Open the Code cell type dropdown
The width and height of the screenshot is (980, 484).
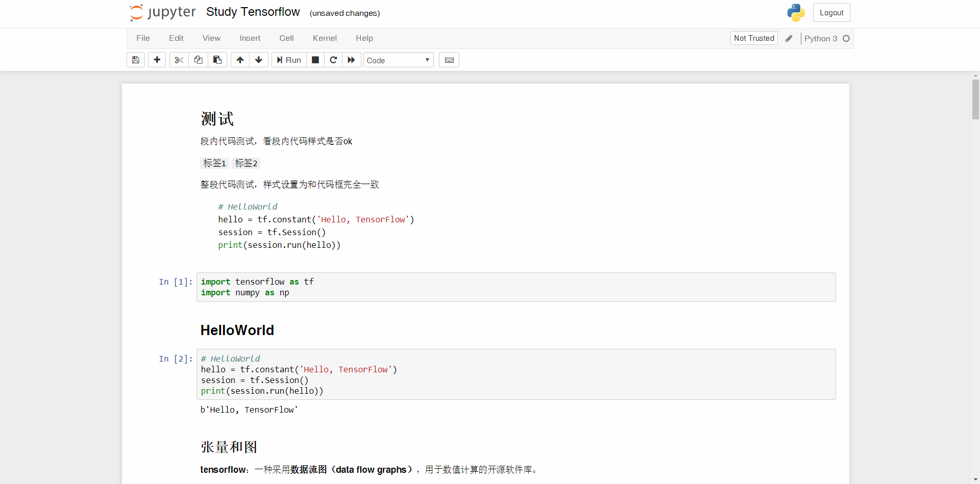coord(398,60)
